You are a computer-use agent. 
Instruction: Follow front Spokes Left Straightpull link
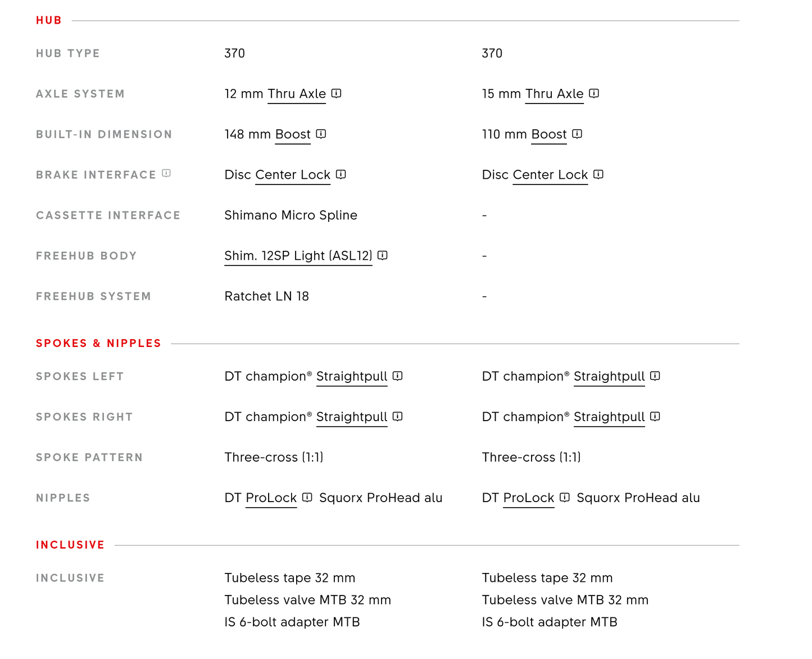(609, 377)
